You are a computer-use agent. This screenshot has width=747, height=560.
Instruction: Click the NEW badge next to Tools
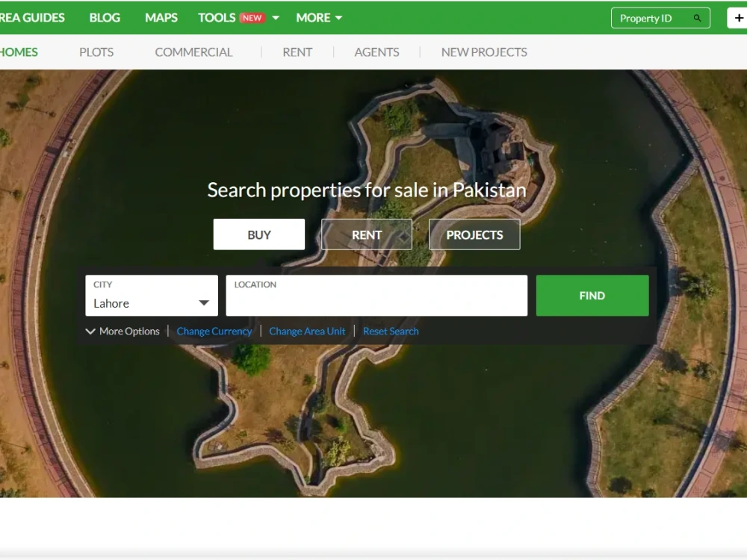(x=252, y=18)
